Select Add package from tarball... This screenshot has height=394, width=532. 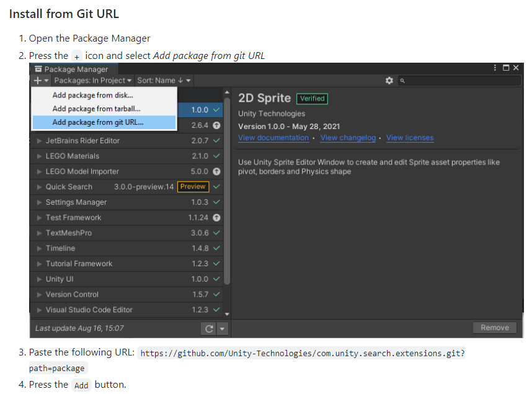coord(104,109)
